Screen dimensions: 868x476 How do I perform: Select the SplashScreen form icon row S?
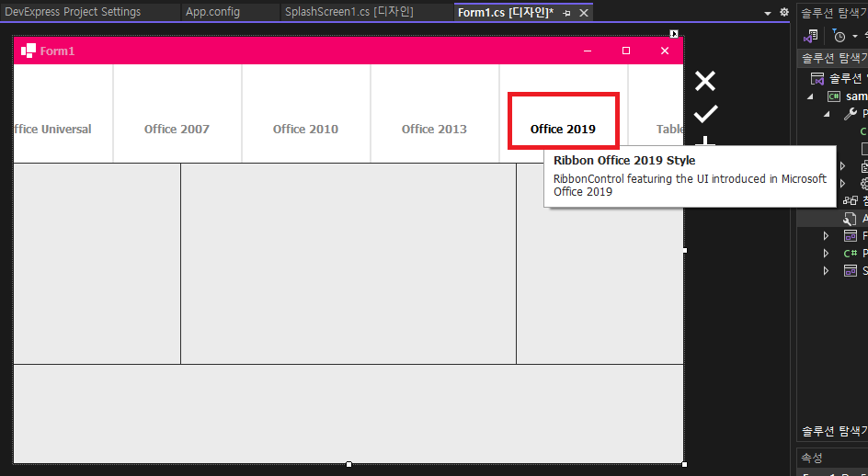[x=851, y=271]
